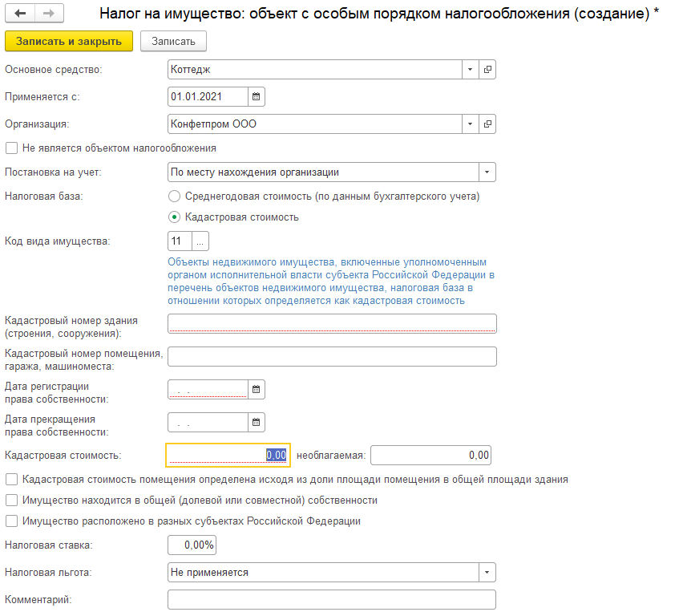Click the Организация field Конфетпром ООО

click(314, 124)
